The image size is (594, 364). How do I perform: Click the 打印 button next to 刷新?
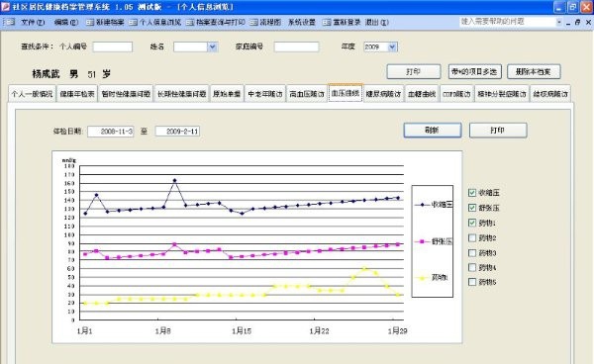pos(498,131)
